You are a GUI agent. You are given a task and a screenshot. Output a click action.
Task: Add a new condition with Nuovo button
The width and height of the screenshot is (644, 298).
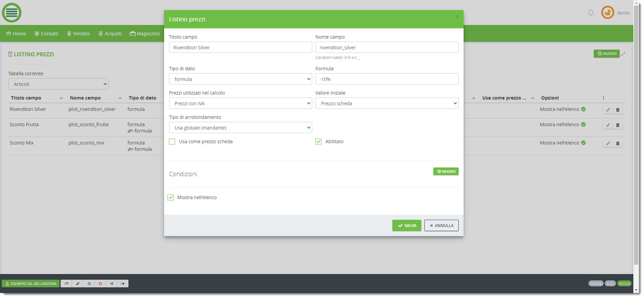pos(446,171)
